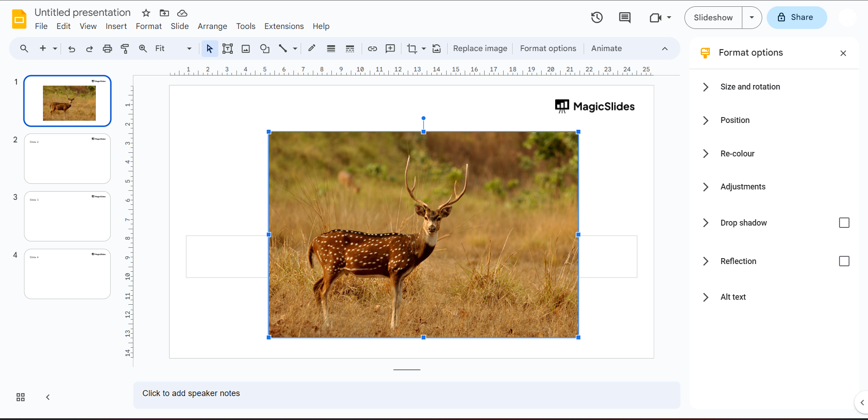Viewport: 868px width, 420px height.
Task: Open the Insert menu
Action: [116, 26]
